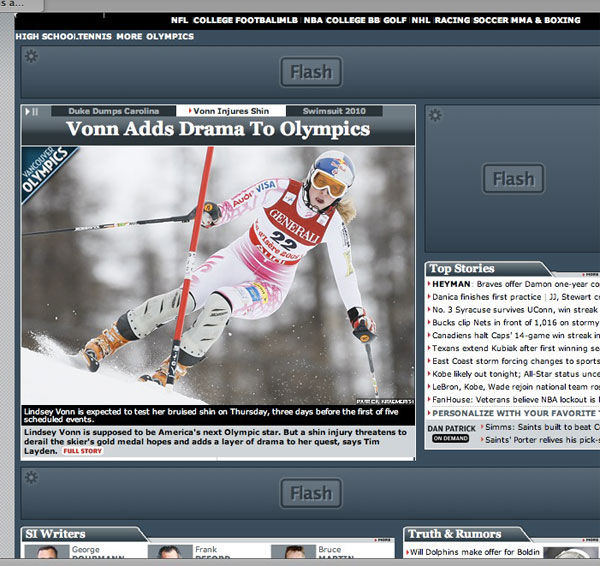
Task: Open the Top Stories heading
Action: point(462,269)
